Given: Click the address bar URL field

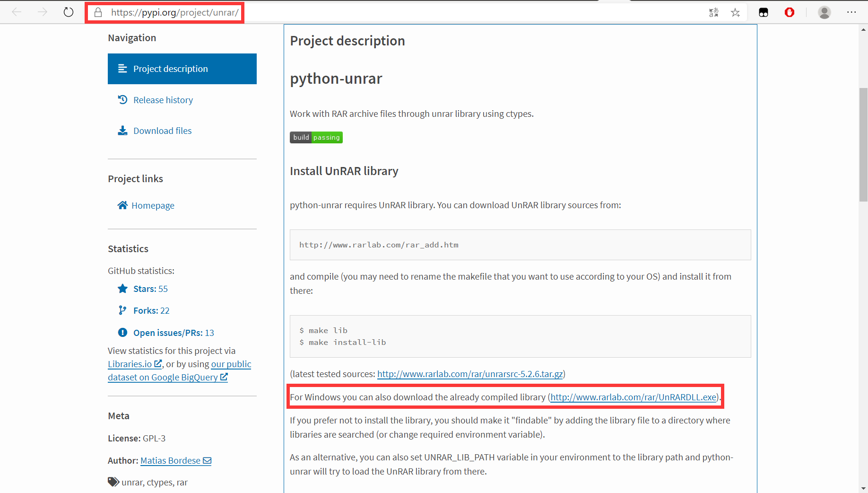Looking at the screenshot, I should [x=175, y=12].
